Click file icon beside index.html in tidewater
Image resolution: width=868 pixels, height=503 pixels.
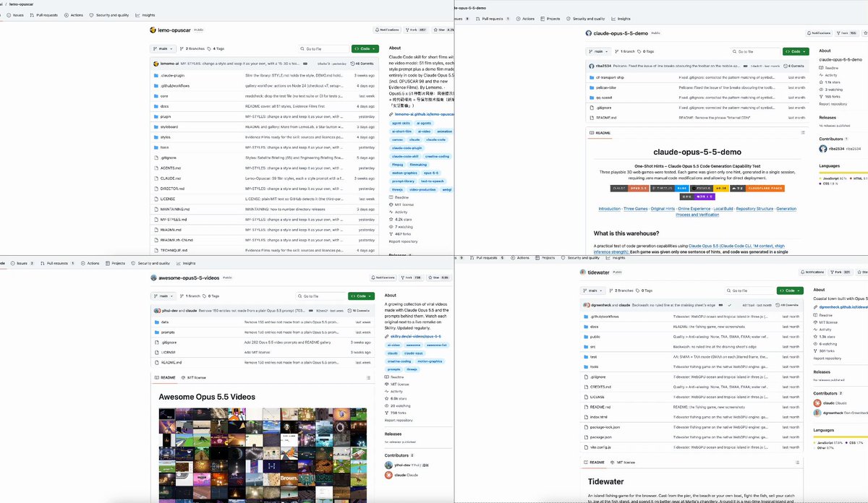click(x=585, y=417)
